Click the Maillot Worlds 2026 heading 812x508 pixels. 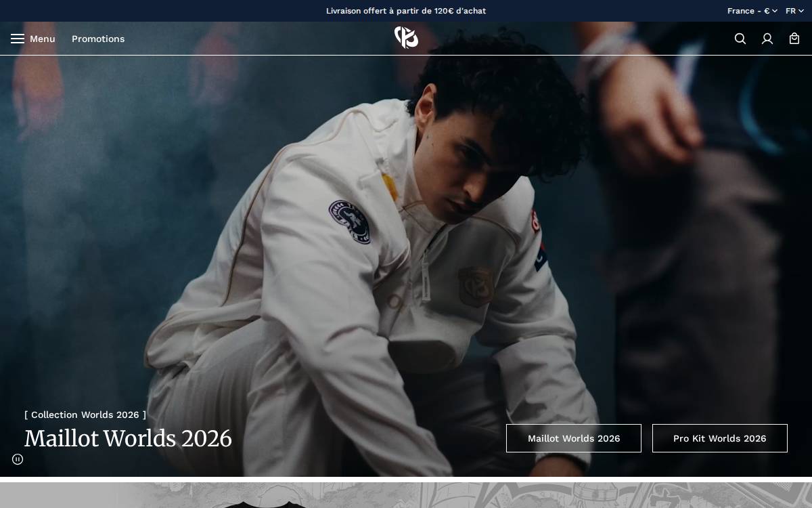pos(129,439)
